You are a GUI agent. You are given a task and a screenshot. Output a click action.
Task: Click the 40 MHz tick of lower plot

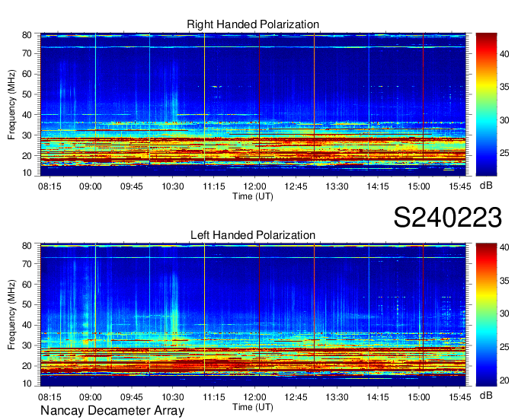tap(27, 326)
